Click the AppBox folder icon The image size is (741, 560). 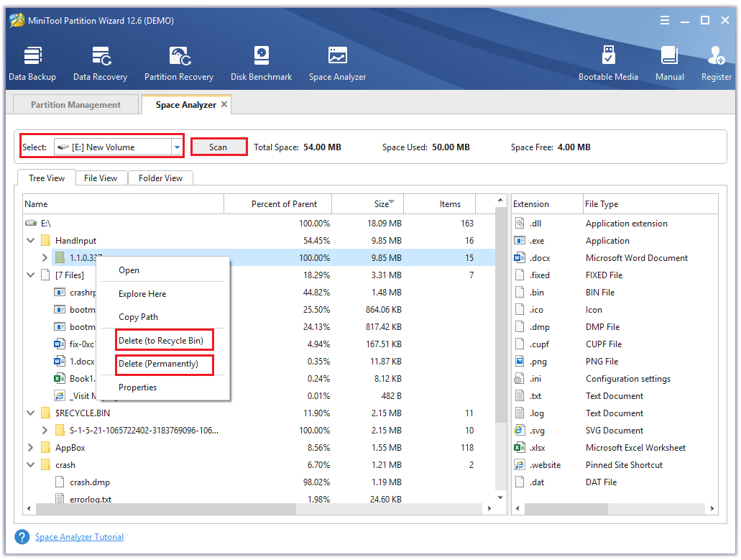(46, 448)
